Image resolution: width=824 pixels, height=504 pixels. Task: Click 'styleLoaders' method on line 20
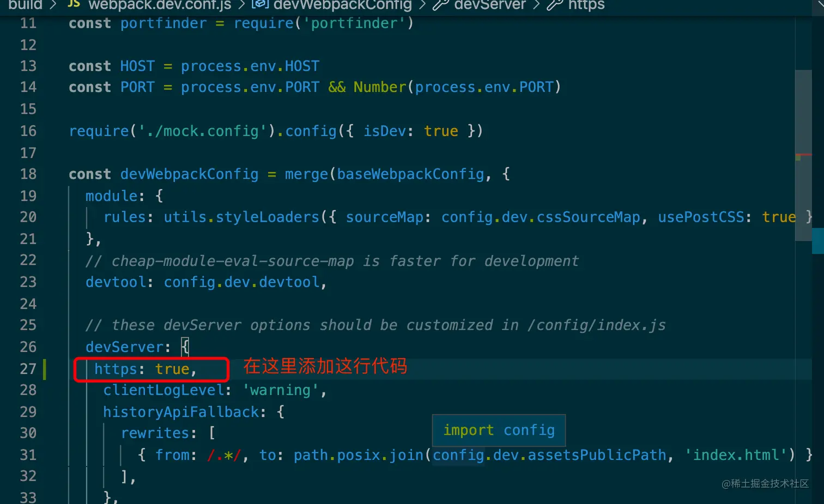tap(268, 217)
